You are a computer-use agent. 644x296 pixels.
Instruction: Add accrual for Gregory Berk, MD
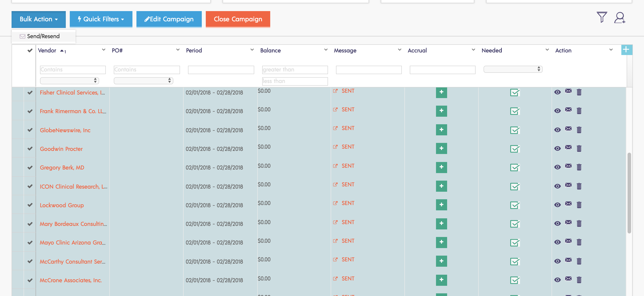point(441,167)
